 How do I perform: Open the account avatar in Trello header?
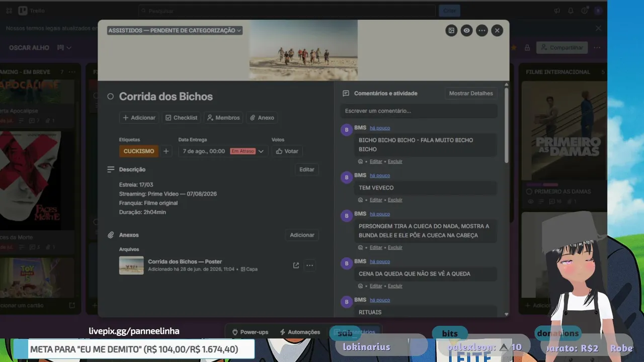(598, 11)
